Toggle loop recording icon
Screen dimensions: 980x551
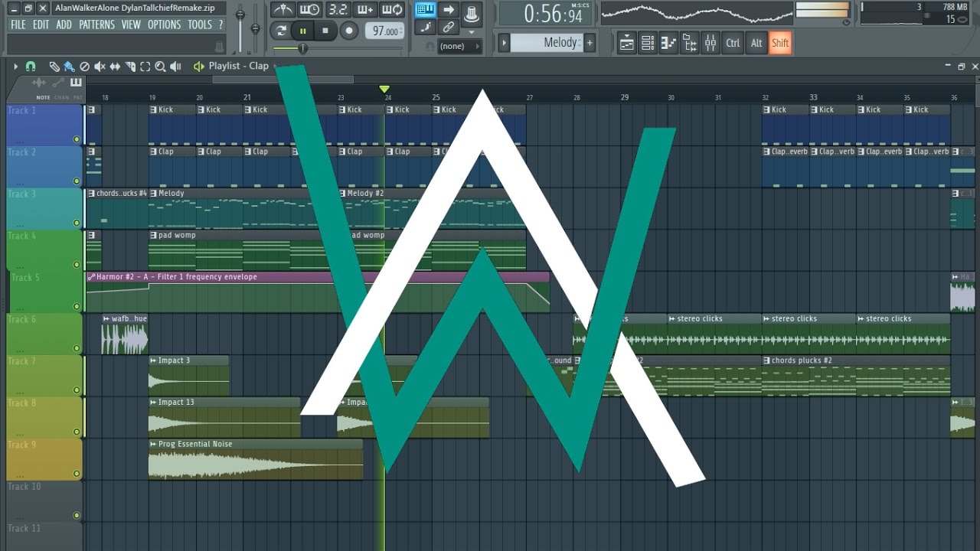[x=392, y=10]
